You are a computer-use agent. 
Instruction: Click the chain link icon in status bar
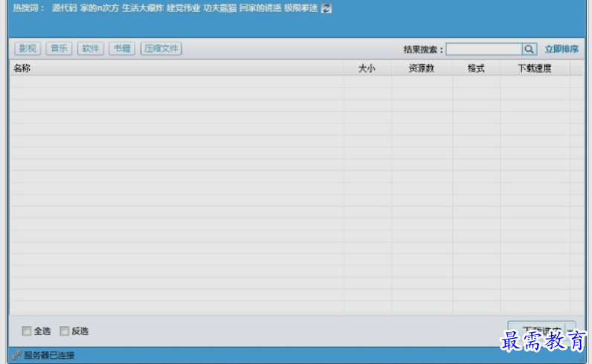pos(16,355)
